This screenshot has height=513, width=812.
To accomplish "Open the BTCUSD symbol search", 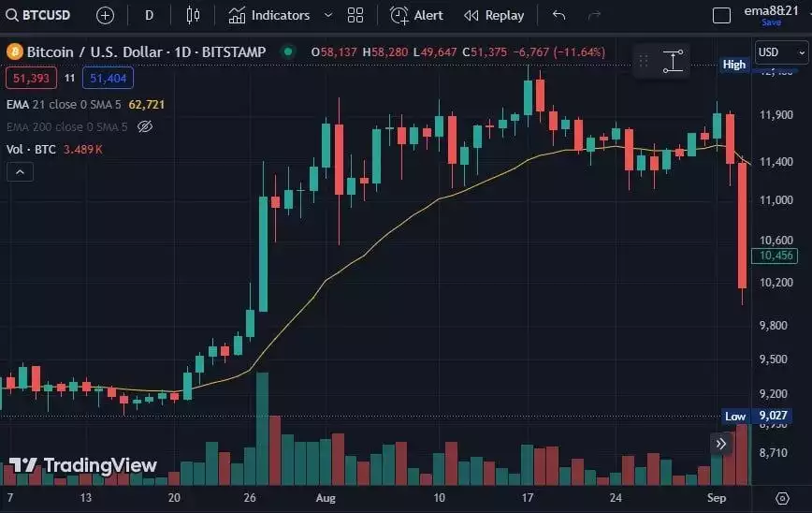I will (39, 15).
